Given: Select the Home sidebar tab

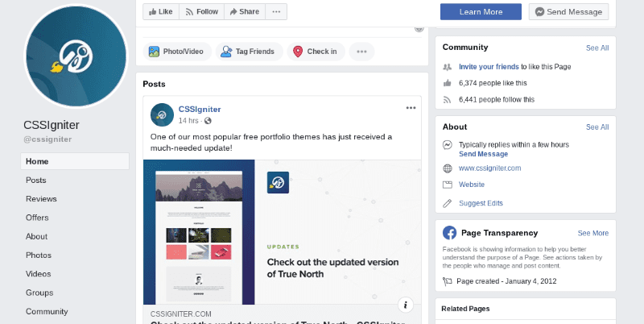Looking at the screenshot, I should click(x=75, y=161).
